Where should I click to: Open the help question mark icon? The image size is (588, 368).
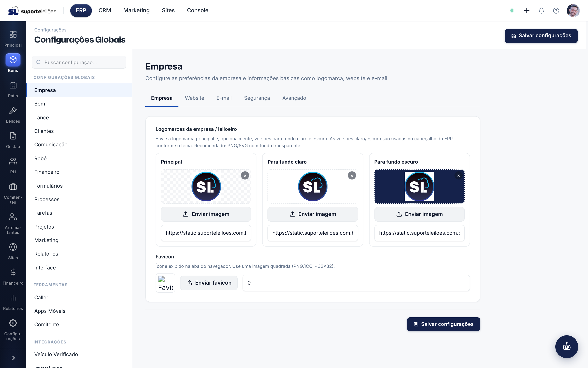click(x=556, y=10)
